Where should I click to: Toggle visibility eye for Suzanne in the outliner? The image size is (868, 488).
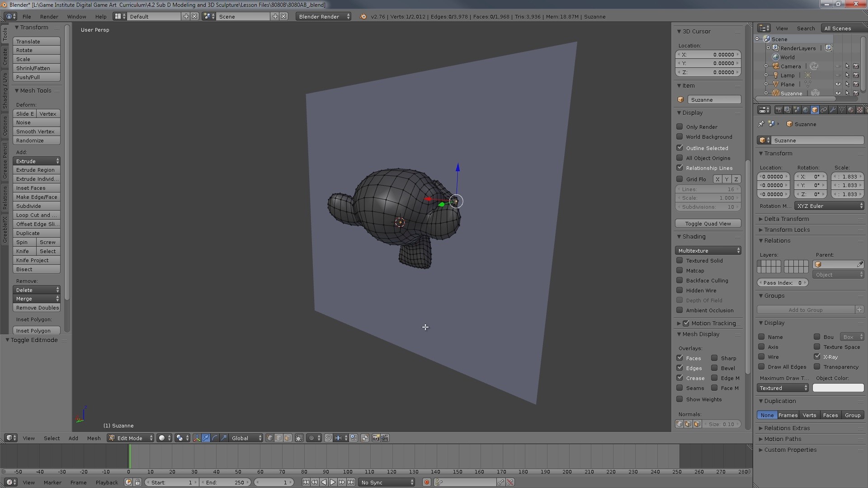pos(838,93)
